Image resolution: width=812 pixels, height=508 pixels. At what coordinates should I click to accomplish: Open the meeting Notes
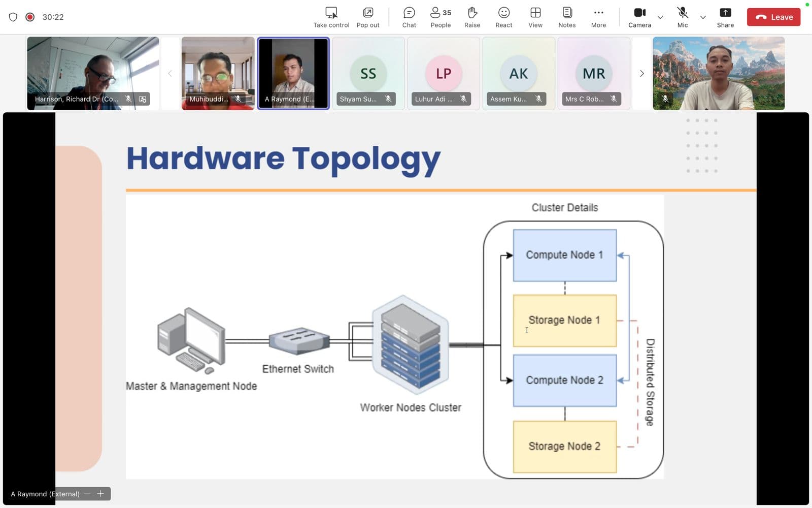[x=566, y=17]
